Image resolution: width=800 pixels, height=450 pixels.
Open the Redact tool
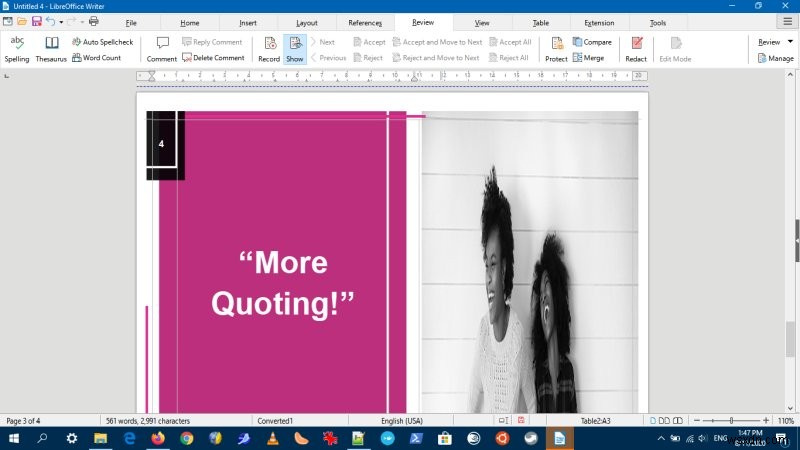point(636,49)
